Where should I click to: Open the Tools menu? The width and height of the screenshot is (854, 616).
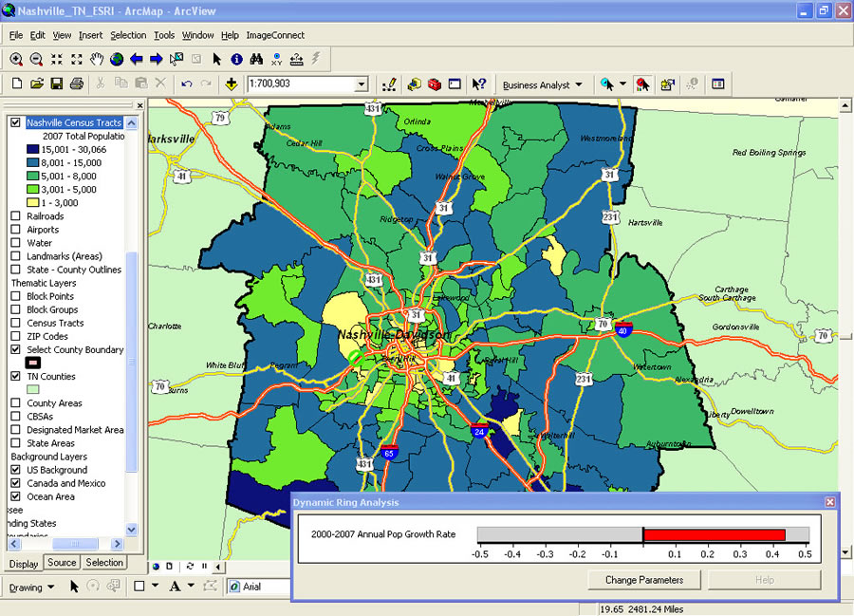(164, 35)
